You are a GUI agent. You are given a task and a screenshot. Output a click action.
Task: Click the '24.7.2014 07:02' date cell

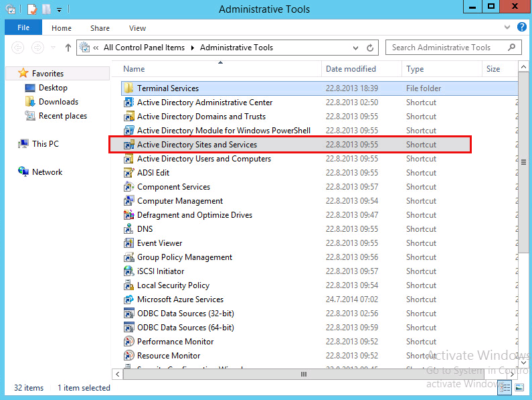pos(352,299)
